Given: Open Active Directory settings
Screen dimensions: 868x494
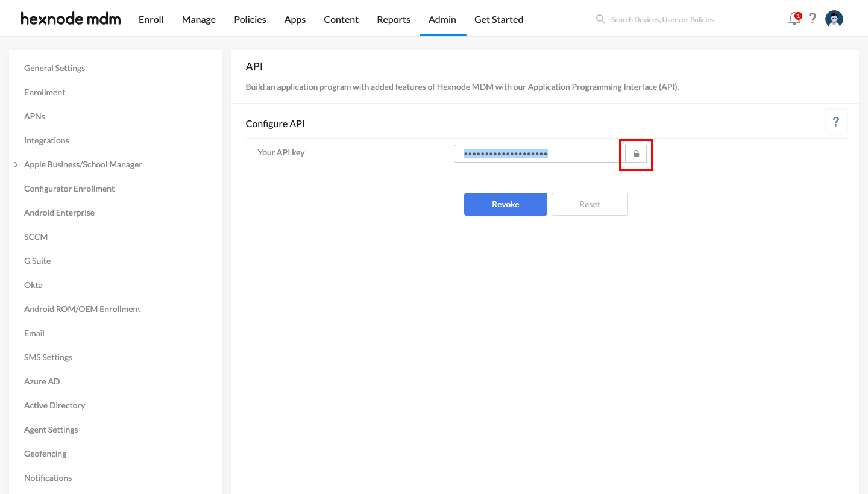Looking at the screenshot, I should point(55,405).
